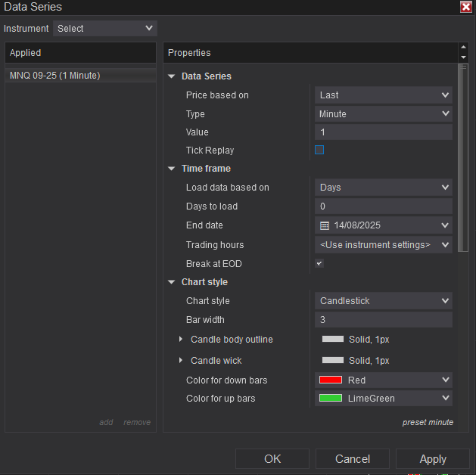476x475 pixels.
Task: Click the Candle body outline color swatch
Action: click(333, 339)
